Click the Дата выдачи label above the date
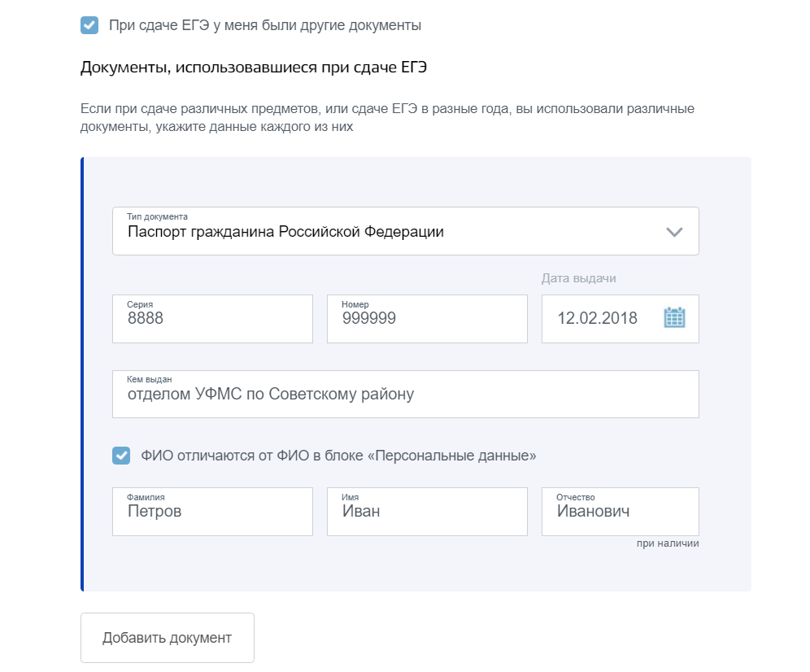Screen dimensions: 810x672 click(x=578, y=278)
